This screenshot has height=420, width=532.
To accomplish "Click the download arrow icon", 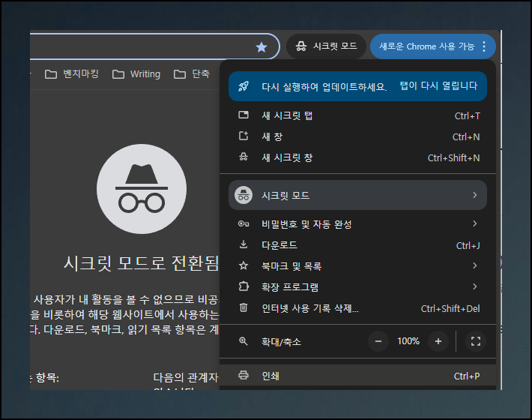I will click(x=244, y=244).
